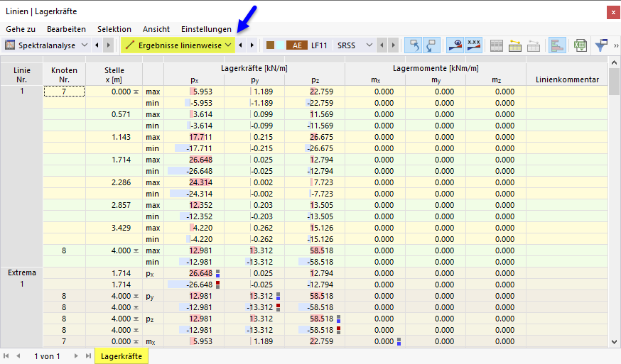Click the gray line table icon
This screenshot has height=364, width=621.
534,45
